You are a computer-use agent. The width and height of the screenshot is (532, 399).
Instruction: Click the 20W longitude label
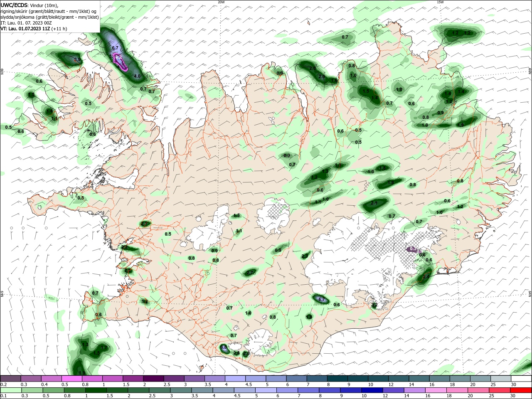pyautogui.click(x=222, y=2)
